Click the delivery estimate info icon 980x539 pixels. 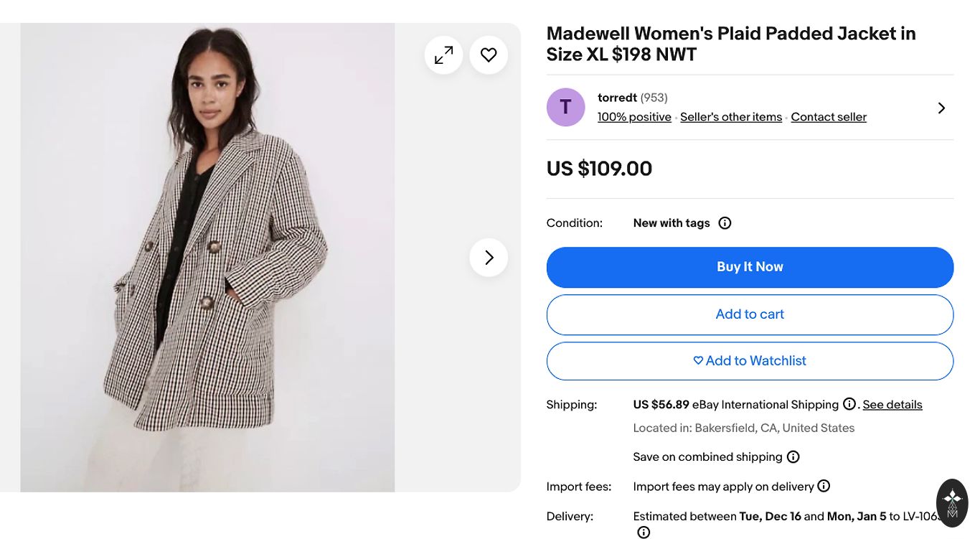click(x=644, y=532)
